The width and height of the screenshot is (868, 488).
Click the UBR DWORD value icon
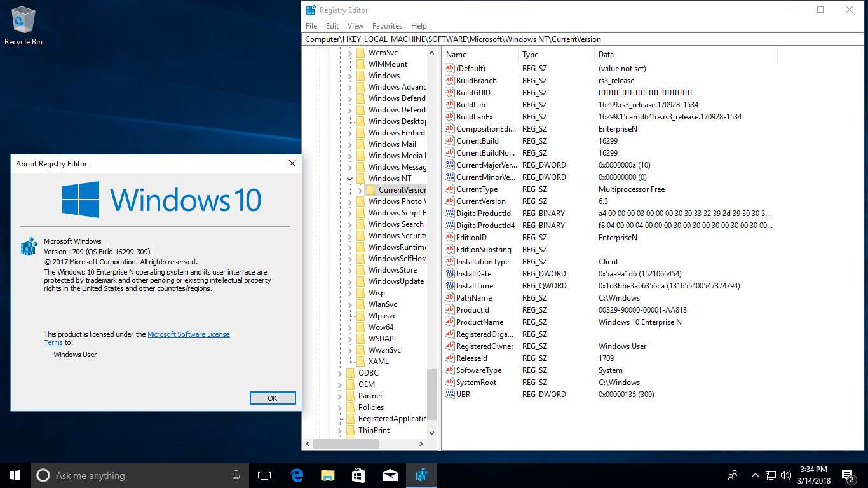[x=450, y=395]
